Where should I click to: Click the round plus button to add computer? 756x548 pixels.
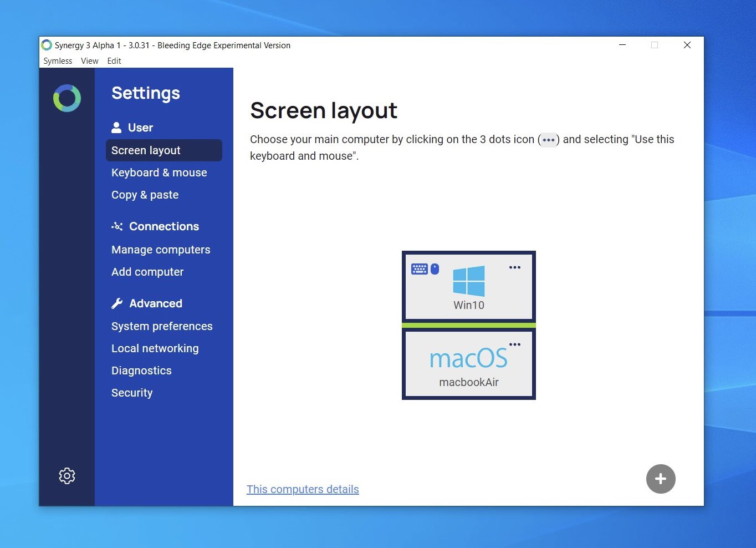[661, 479]
